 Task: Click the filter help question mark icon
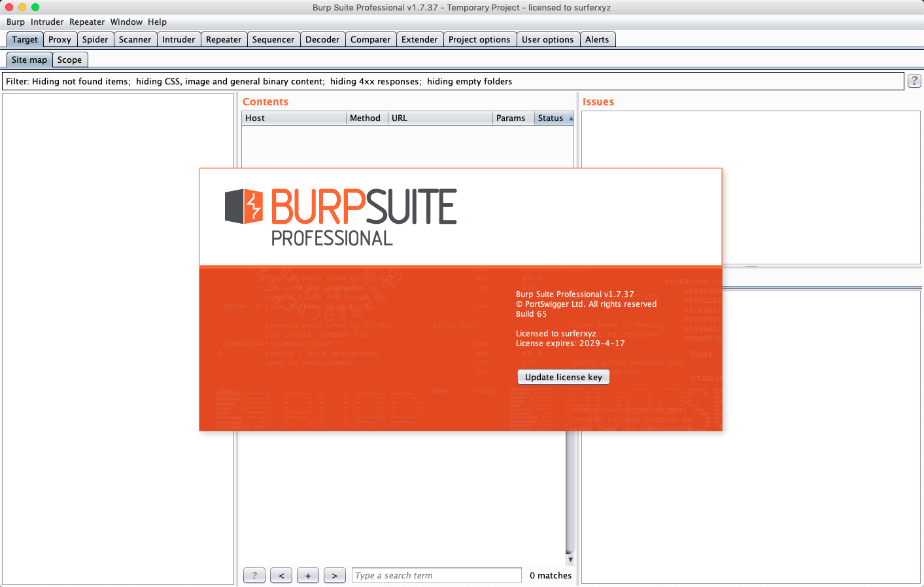(x=914, y=80)
